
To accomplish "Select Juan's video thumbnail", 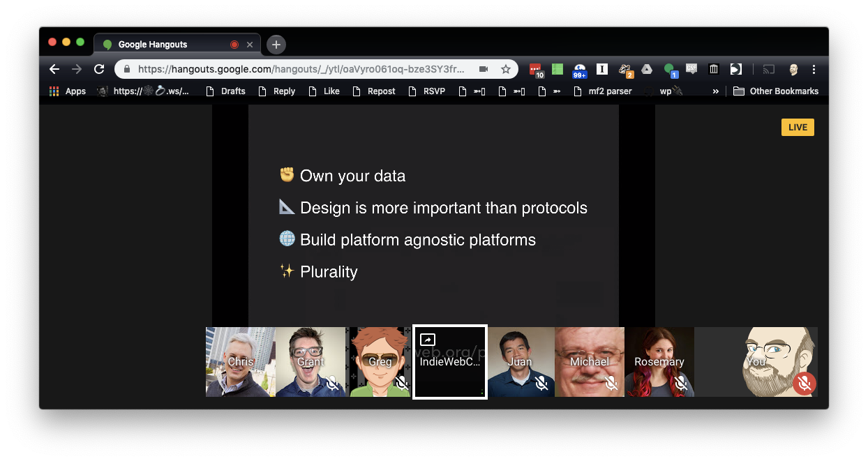I will coord(521,362).
